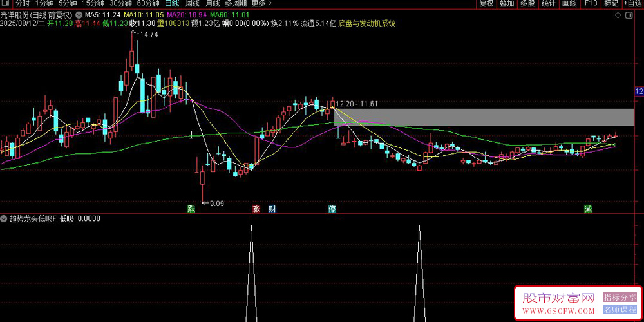
Task: Click the 高11.44 high price value
Action: click(87, 23)
